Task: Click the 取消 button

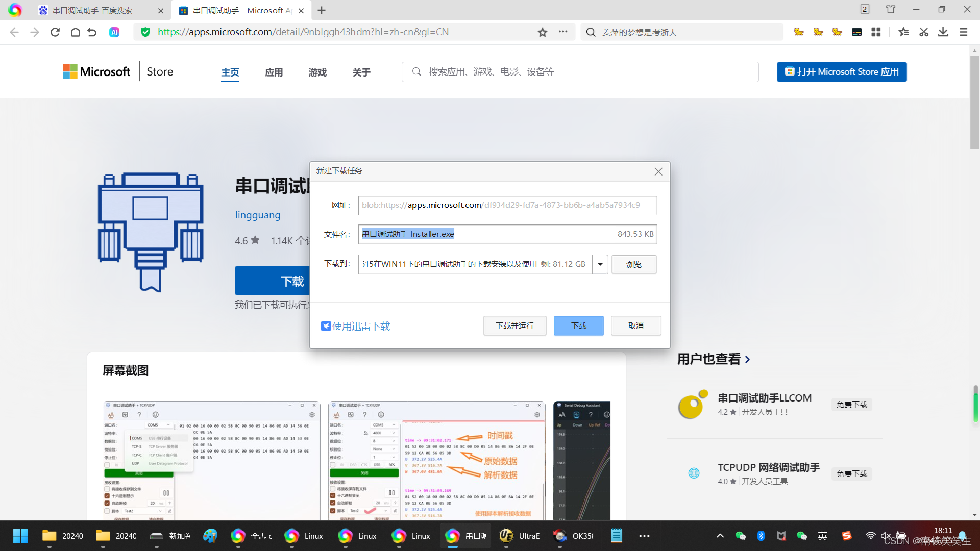Action: [x=636, y=325]
